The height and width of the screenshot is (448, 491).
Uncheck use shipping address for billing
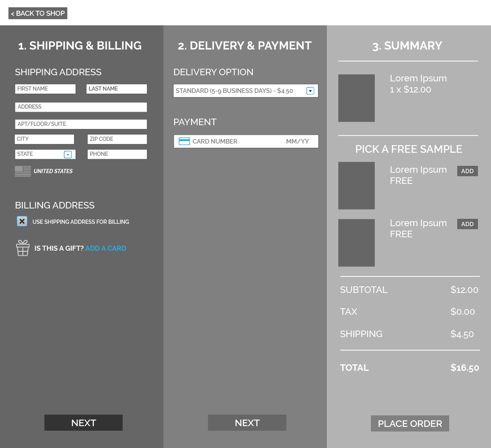(x=22, y=222)
